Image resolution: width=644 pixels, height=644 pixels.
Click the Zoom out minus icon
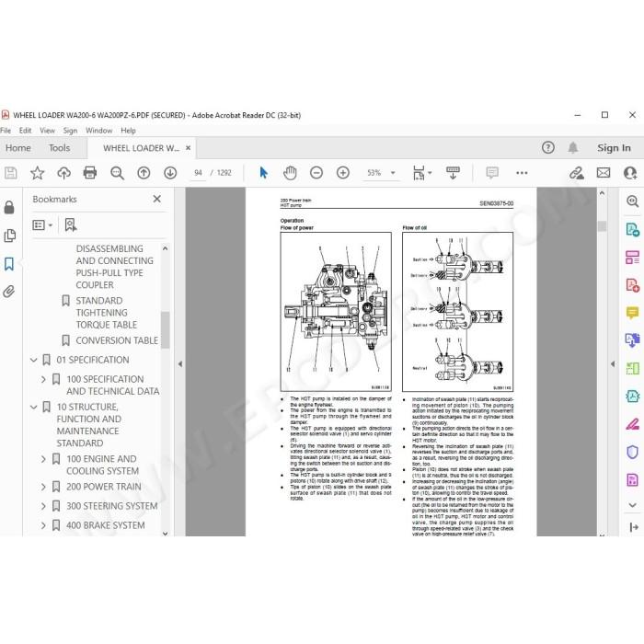coord(316,173)
